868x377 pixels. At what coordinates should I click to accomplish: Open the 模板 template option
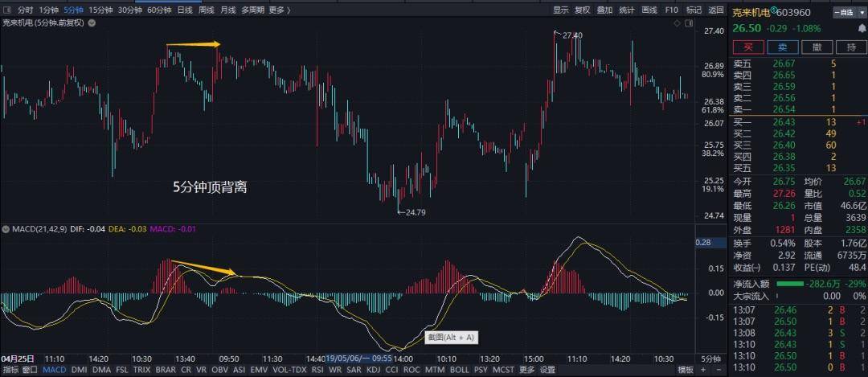(686, 370)
